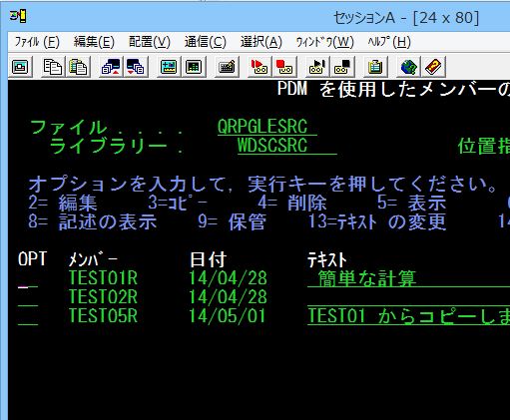
Task: Open the Clipboard viewer toolbar icon
Action: pos(375,67)
